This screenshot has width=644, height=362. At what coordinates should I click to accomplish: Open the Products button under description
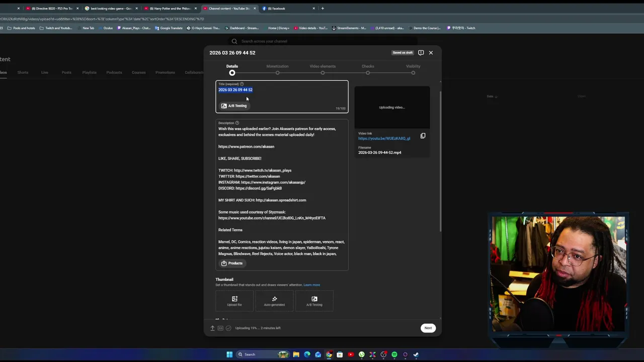coord(232,263)
